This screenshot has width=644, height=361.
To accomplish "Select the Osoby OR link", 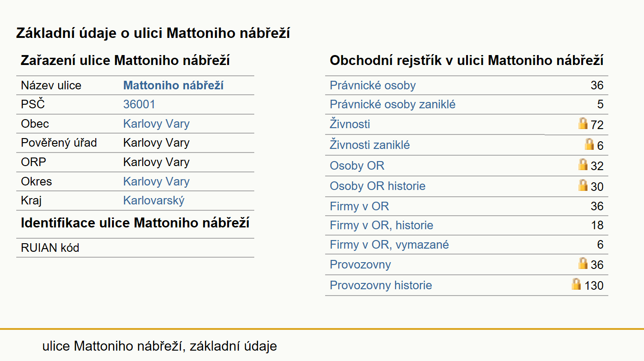I will point(357,166).
